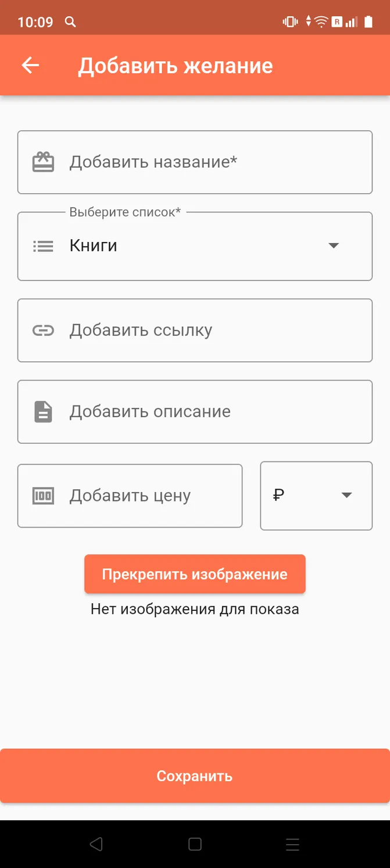Tap the list icon beside Книги
The height and width of the screenshot is (868, 390).
(x=43, y=246)
